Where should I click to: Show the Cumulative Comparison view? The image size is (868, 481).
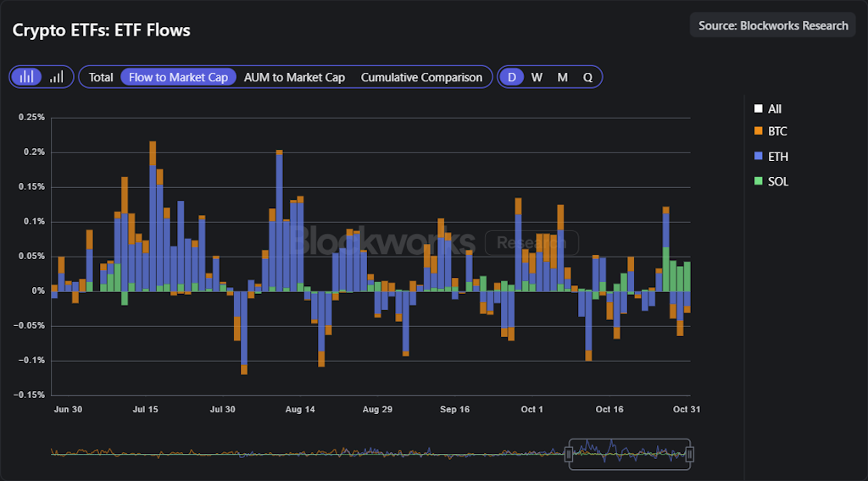(421, 77)
